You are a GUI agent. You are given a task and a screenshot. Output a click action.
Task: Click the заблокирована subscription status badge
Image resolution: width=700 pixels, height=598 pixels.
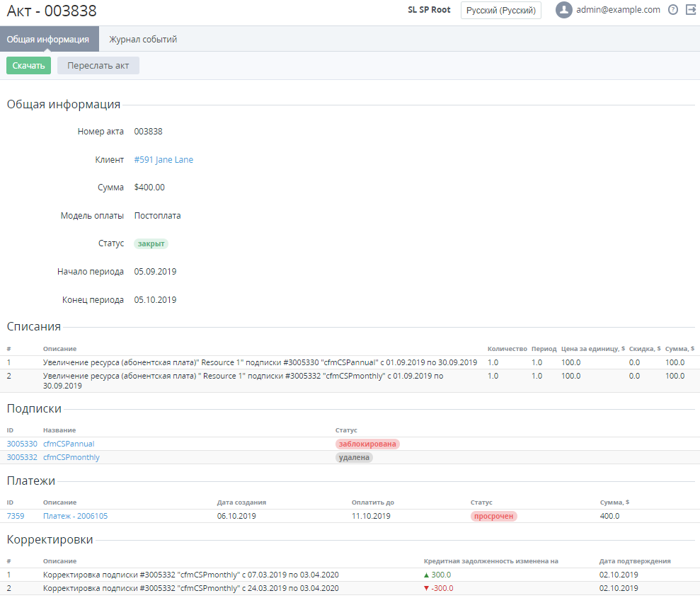point(367,444)
